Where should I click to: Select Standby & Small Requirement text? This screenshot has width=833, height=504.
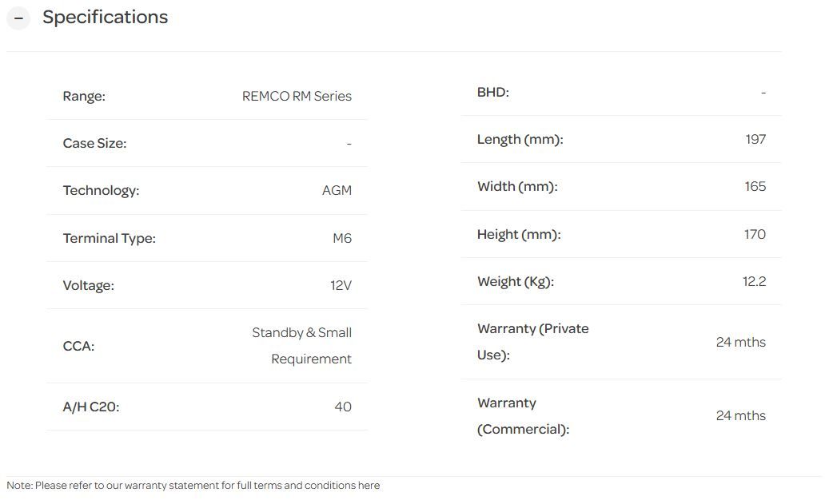[302, 346]
